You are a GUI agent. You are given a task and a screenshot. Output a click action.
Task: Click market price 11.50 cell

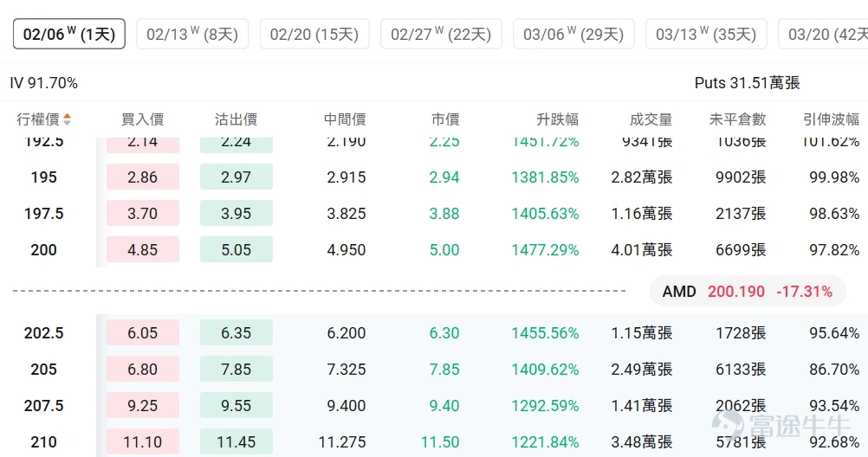point(440,442)
